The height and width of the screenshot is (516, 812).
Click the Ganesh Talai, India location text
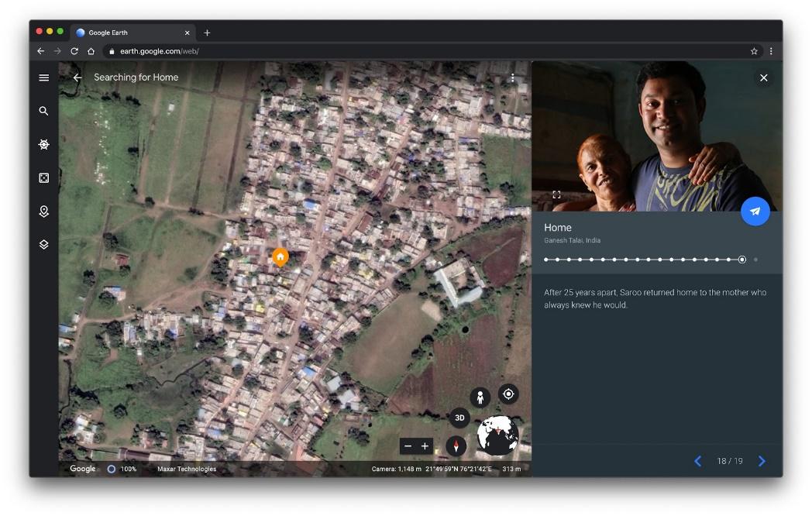coord(573,240)
